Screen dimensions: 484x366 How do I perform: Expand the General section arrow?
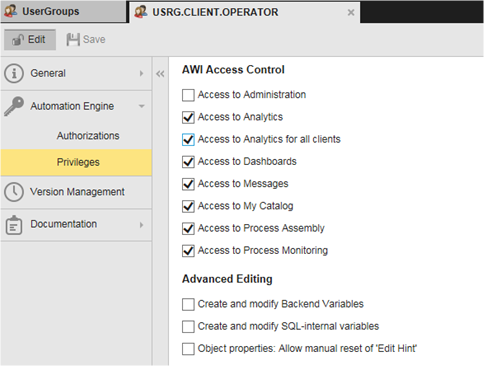click(x=142, y=73)
